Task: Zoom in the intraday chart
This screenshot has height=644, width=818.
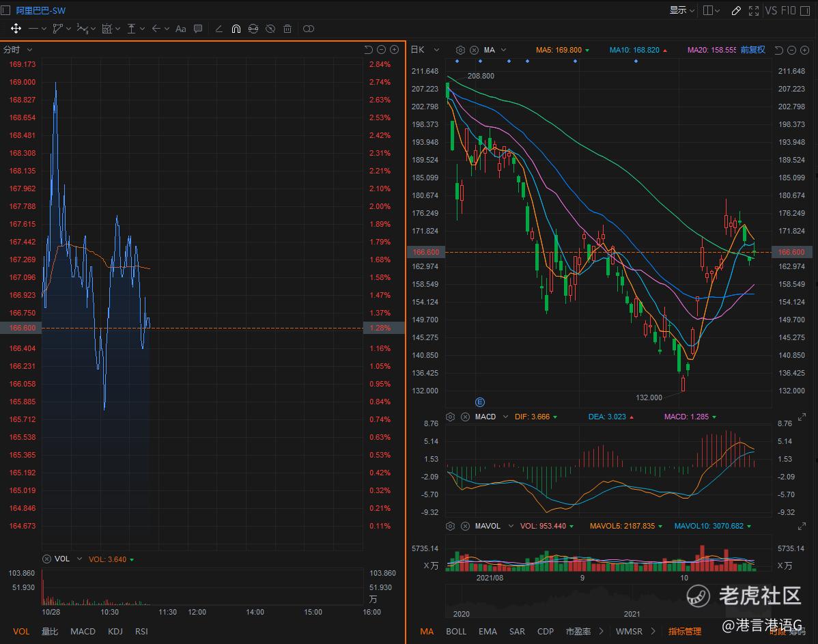Action: click(395, 50)
